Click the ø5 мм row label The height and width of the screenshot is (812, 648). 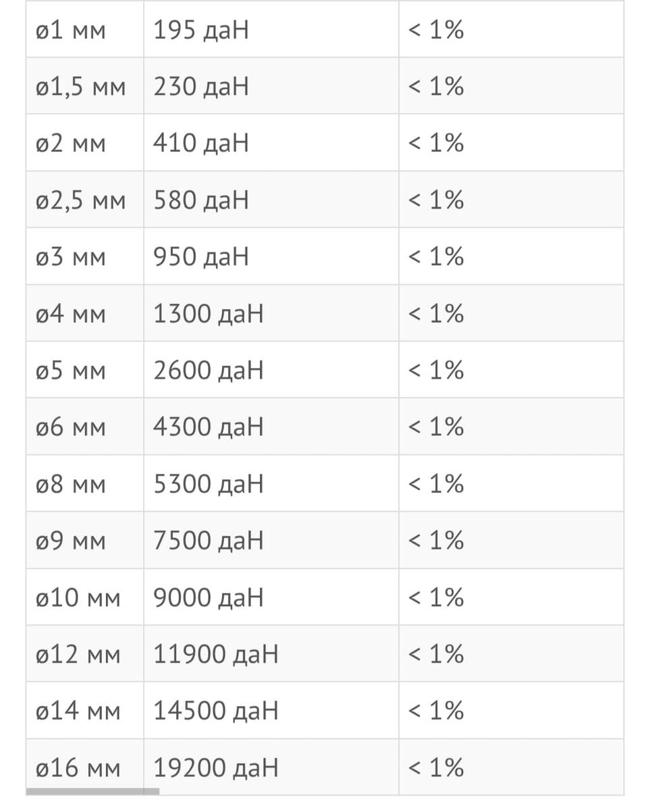coord(71,371)
